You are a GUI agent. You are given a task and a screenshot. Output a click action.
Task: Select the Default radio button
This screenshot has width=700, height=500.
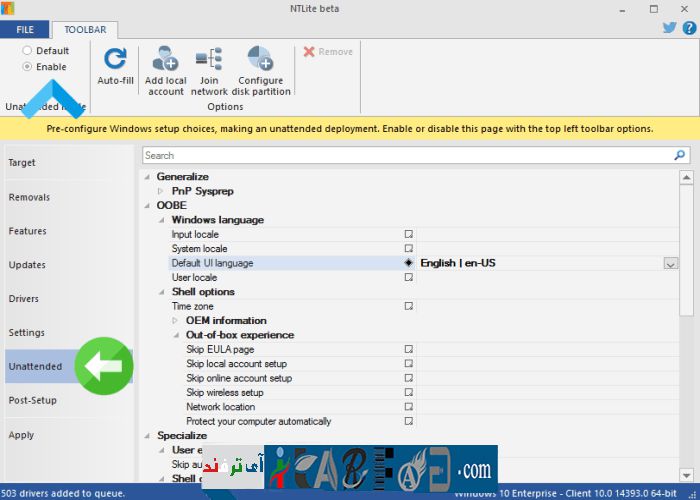point(28,50)
